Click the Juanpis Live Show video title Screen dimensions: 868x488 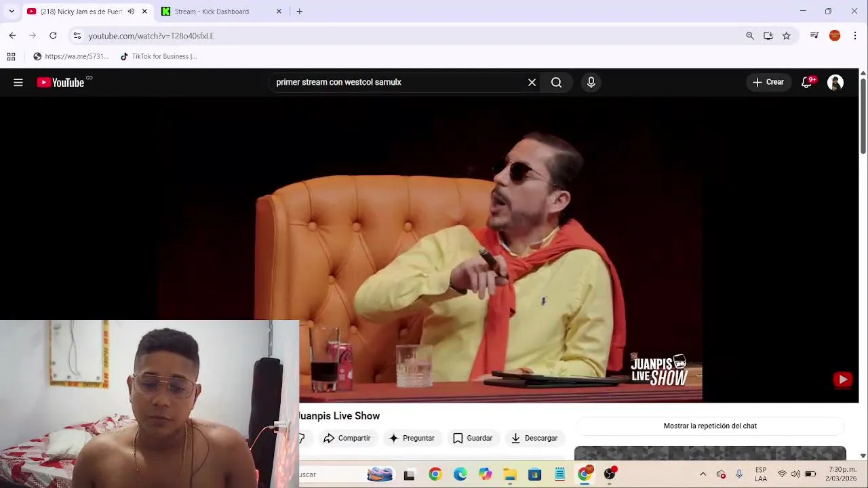(339, 415)
